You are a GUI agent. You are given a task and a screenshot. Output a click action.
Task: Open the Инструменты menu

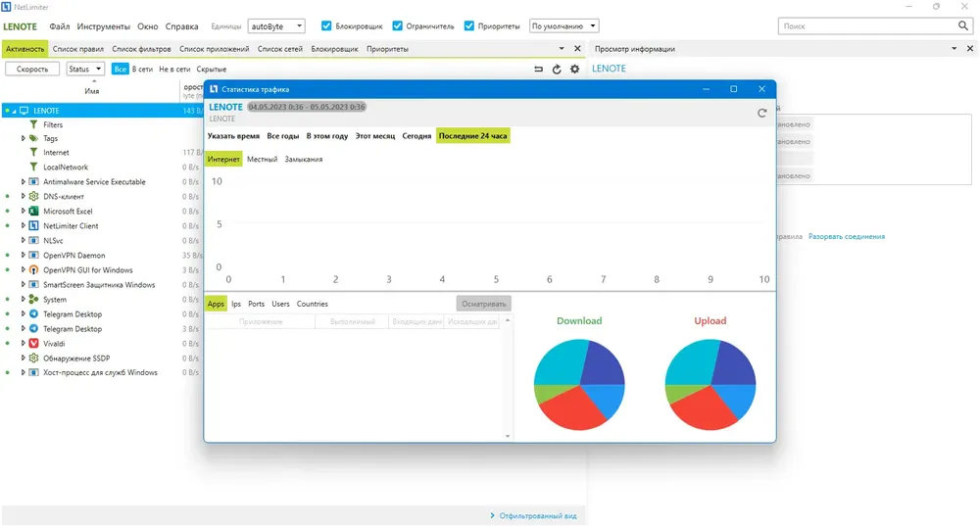click(103, 26)
